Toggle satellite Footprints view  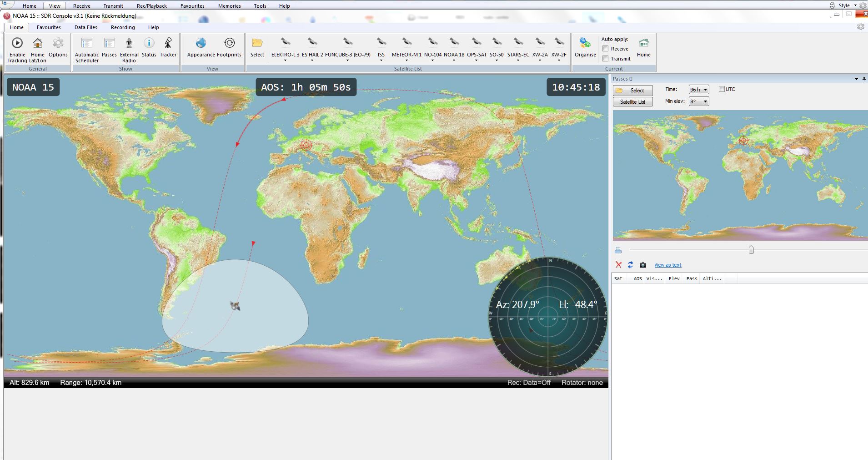coord(229,44)
